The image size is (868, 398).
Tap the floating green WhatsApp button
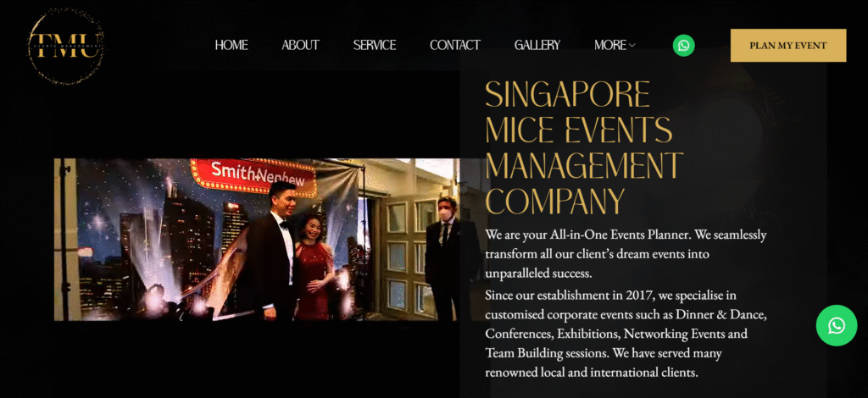[x=837, y=325]
